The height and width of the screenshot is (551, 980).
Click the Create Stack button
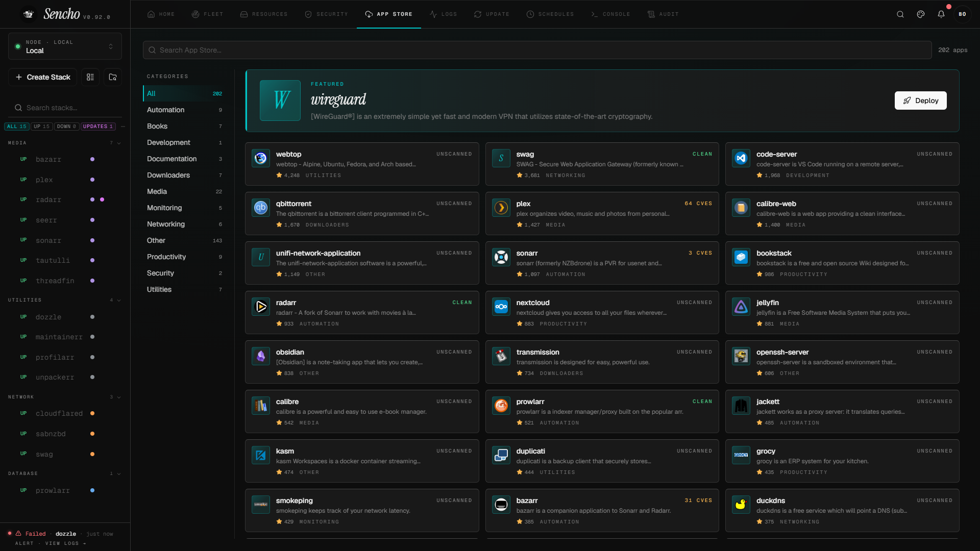tap(43, 77)
